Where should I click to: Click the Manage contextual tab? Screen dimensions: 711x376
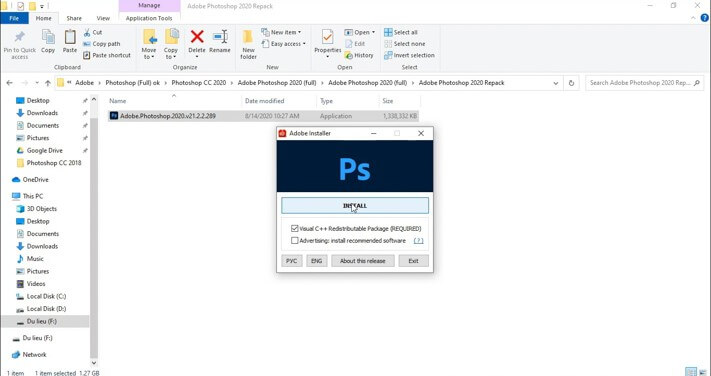coord(149,5)
